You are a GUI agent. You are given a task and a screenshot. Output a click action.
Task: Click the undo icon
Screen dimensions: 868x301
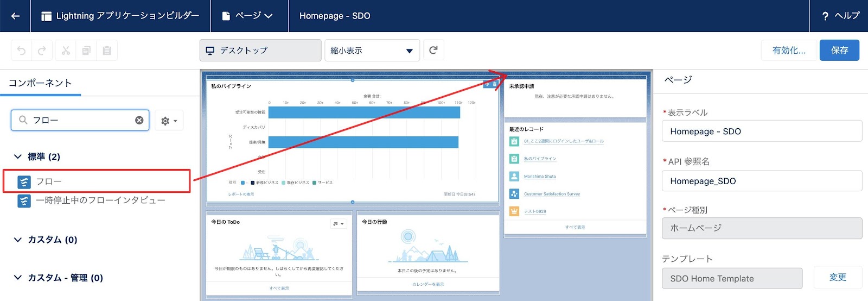(x=21, y=51)
